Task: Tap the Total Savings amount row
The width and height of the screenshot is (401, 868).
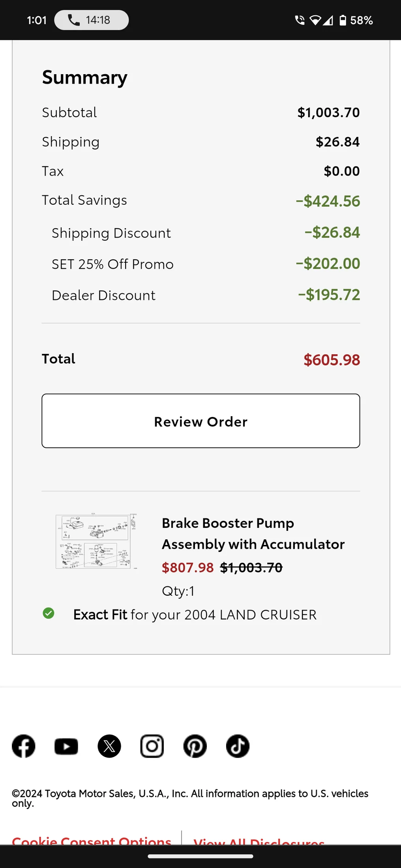Action: point(201,200)
